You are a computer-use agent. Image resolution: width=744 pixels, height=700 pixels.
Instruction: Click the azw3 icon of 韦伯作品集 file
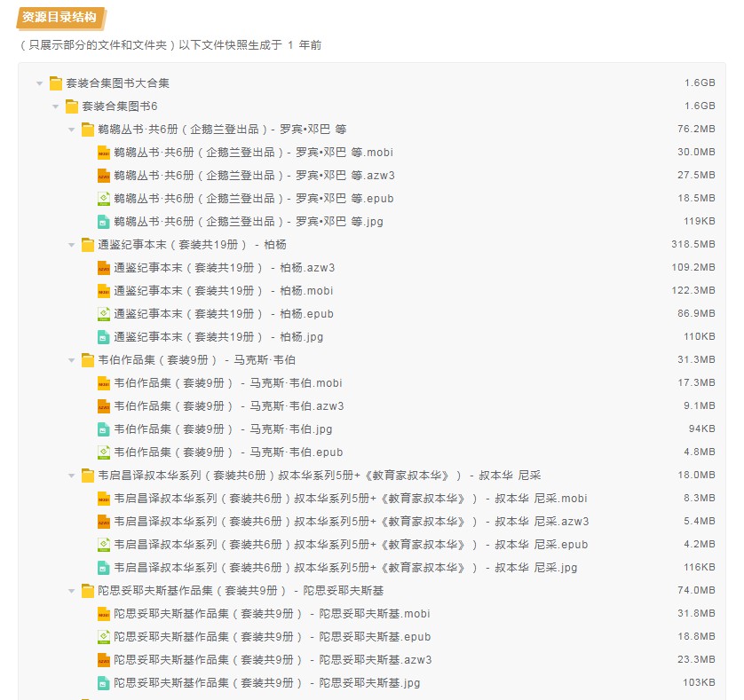(x=104, y=406)
